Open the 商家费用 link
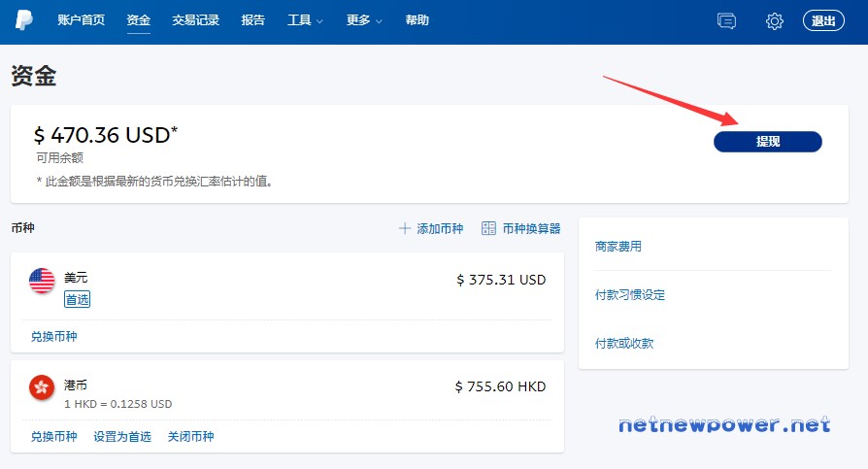This screenshot has height=469, width=868. pos(618,247)
